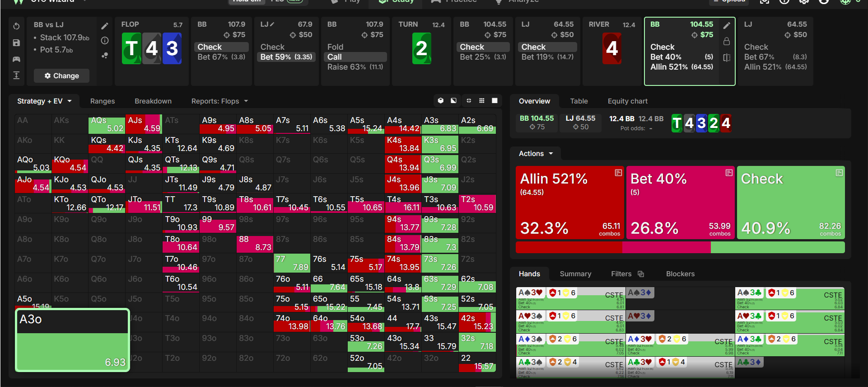This screenshot has height=387, width=868.
Task: Click the note icon on the Bet 40% card
Action: coord(729,173)
